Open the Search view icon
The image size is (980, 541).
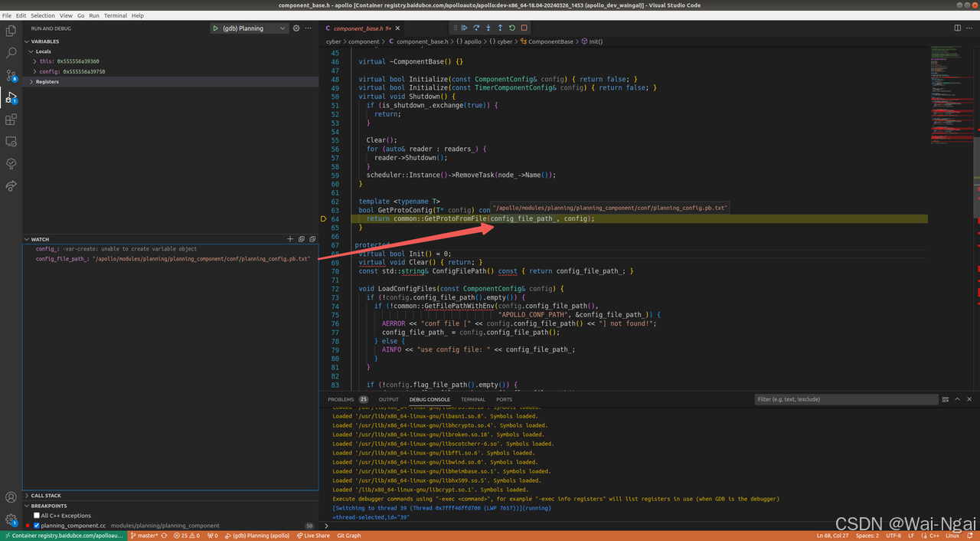pos(11,53)
